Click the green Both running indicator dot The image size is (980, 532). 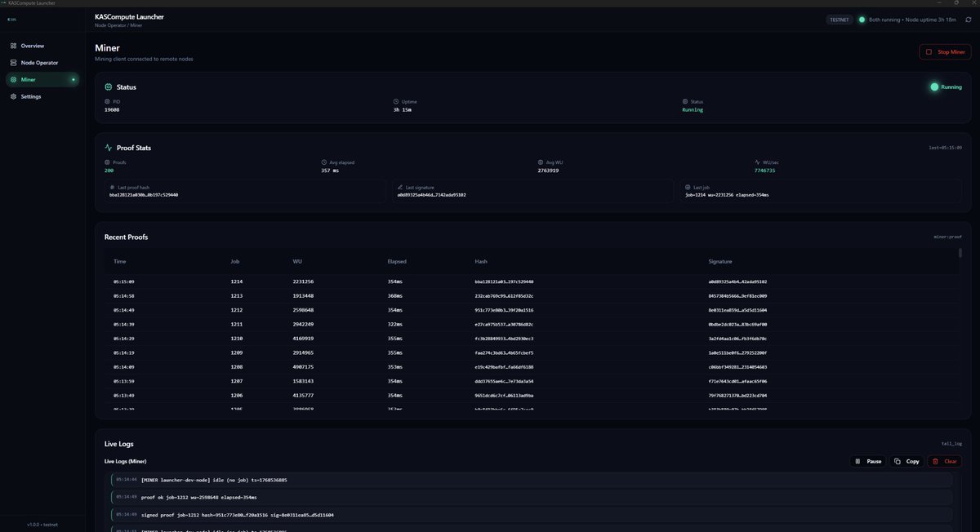(862, 20)
